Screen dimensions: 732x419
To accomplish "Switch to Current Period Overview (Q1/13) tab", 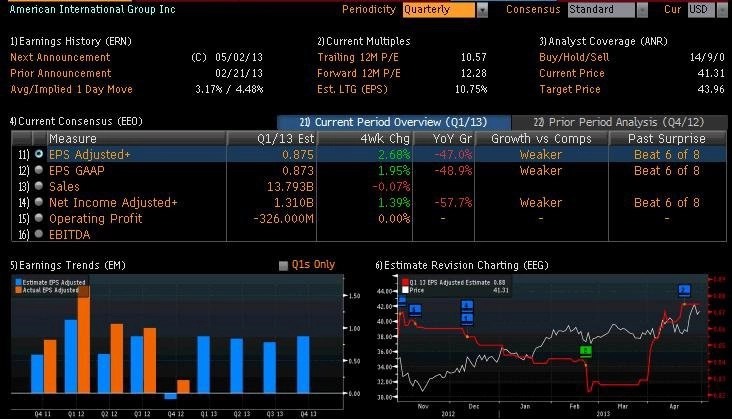I will pyautogui.click(x=394, y=122).
